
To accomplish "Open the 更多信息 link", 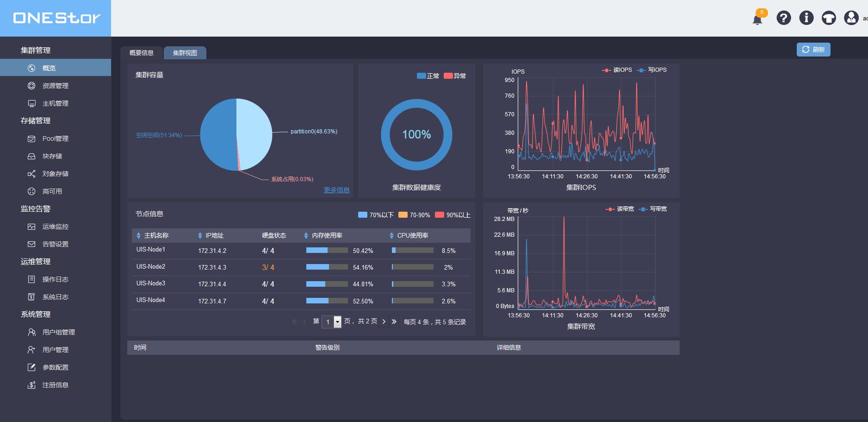I will point(336,190).
